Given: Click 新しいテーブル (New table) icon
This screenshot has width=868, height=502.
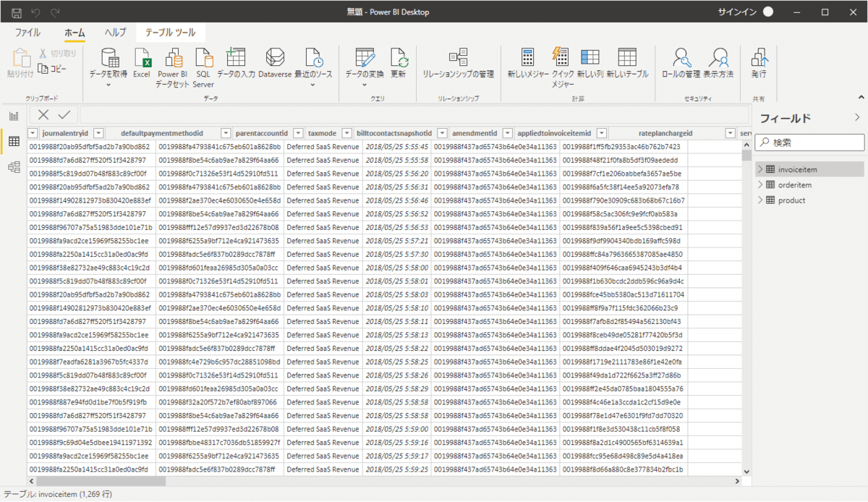Looking at the screenshot, I should coord(627,59).
